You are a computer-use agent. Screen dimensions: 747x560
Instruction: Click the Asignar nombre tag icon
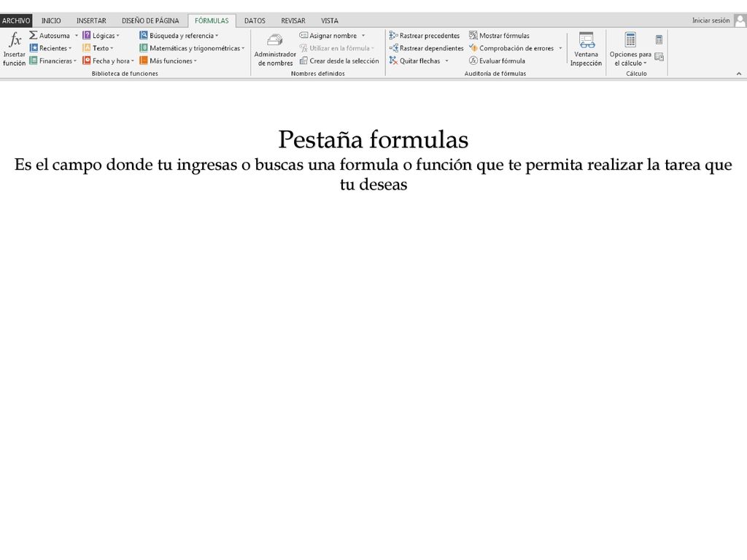click(x=303, y=35)
